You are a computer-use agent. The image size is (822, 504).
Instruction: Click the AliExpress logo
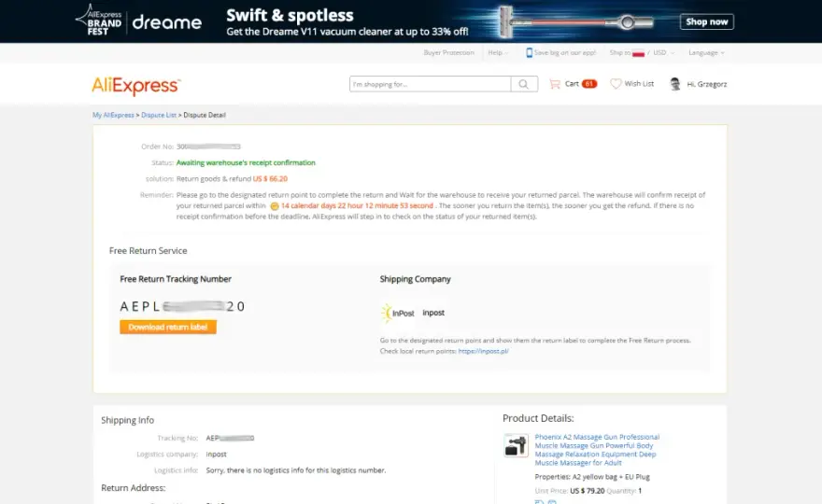coord(136,86)
